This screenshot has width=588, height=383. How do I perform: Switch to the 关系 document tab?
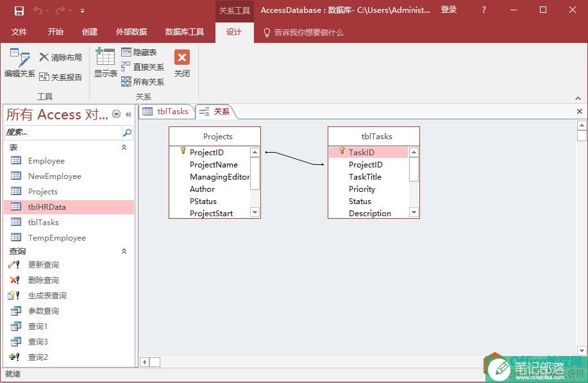click(x=215, y=112)
